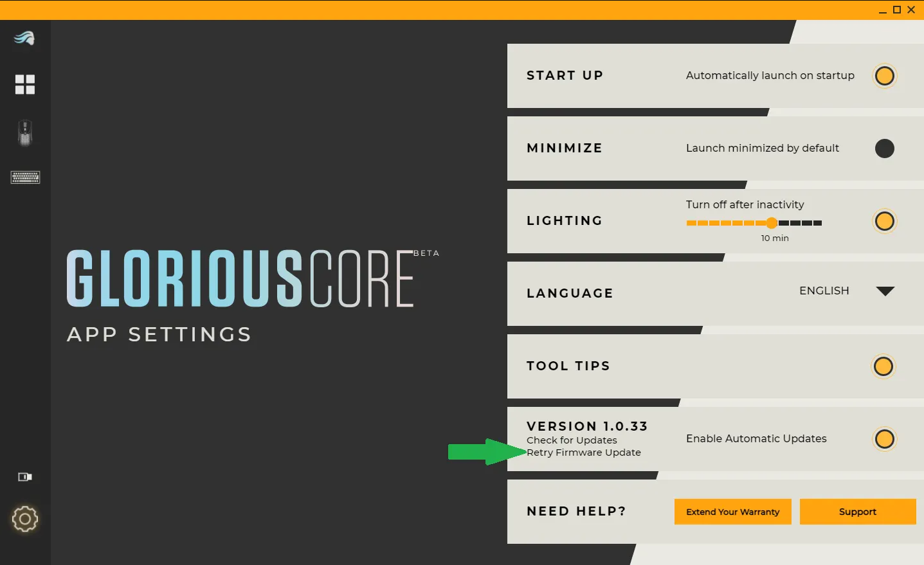Image resolution: width=924 pixels, height=565 pixels.
Task: Click the LANGUAGE section label
Action: pos(570,293)
